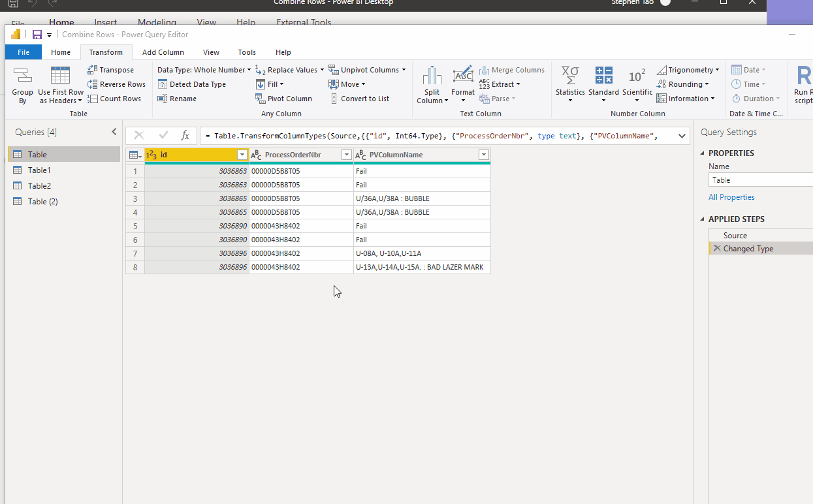
Task: Select the Table2 query
Action: [x=64, y=186]
